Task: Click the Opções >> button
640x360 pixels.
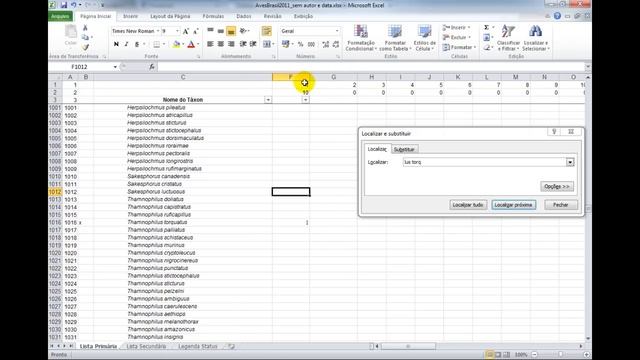Action: pyautogui.click(x=557, y=186)
